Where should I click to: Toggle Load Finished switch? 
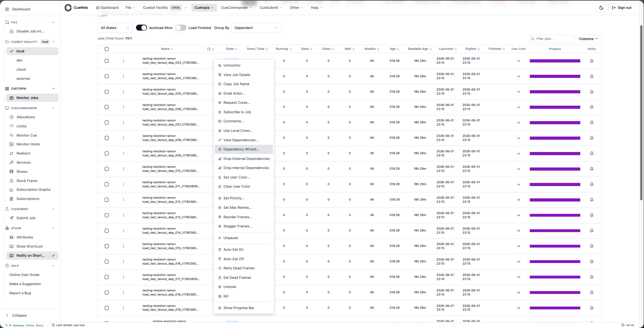coord(181,28)
